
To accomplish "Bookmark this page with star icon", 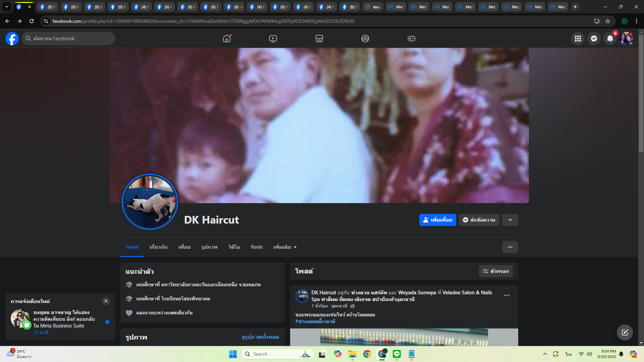I will click(x=607, y=21).
